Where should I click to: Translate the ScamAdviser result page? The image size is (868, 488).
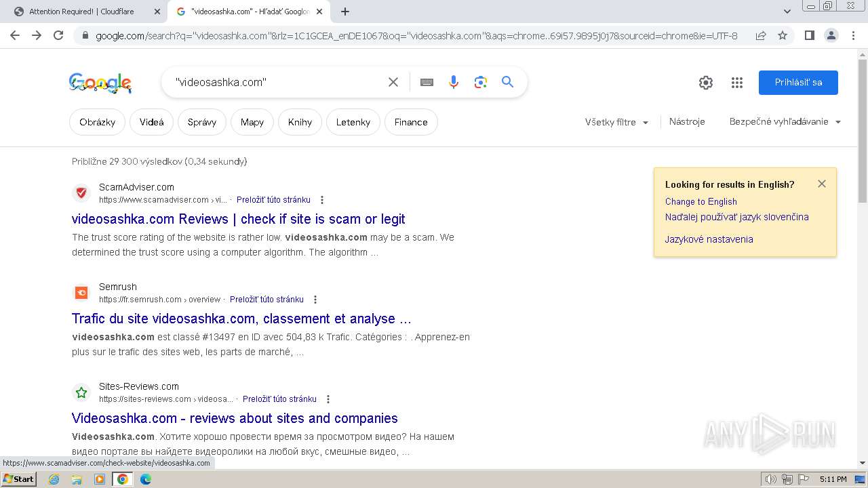click(x=273, y=200)
